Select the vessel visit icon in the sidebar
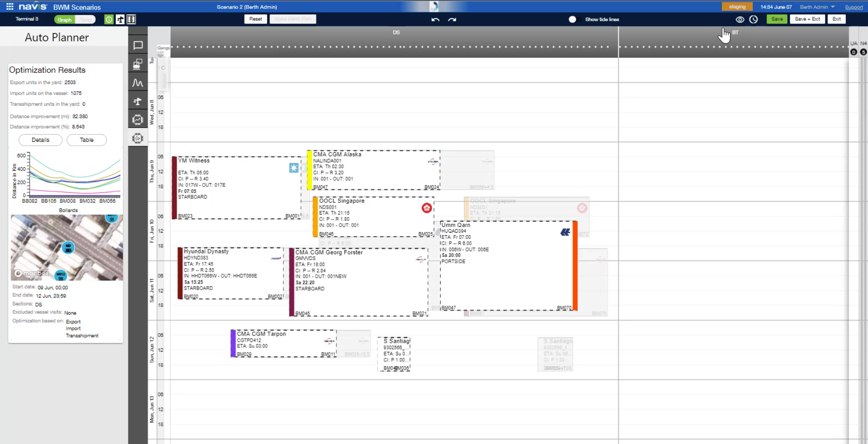This screenshot has height=444, width=868. (x=138, y=64)
